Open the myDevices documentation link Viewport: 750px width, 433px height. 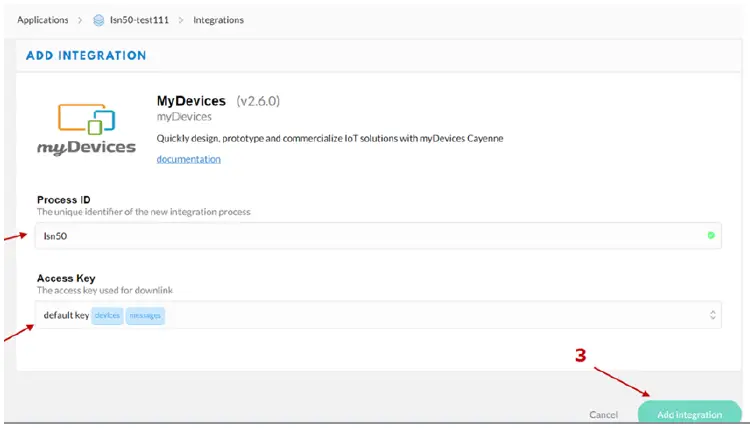(x=188, y=159)
